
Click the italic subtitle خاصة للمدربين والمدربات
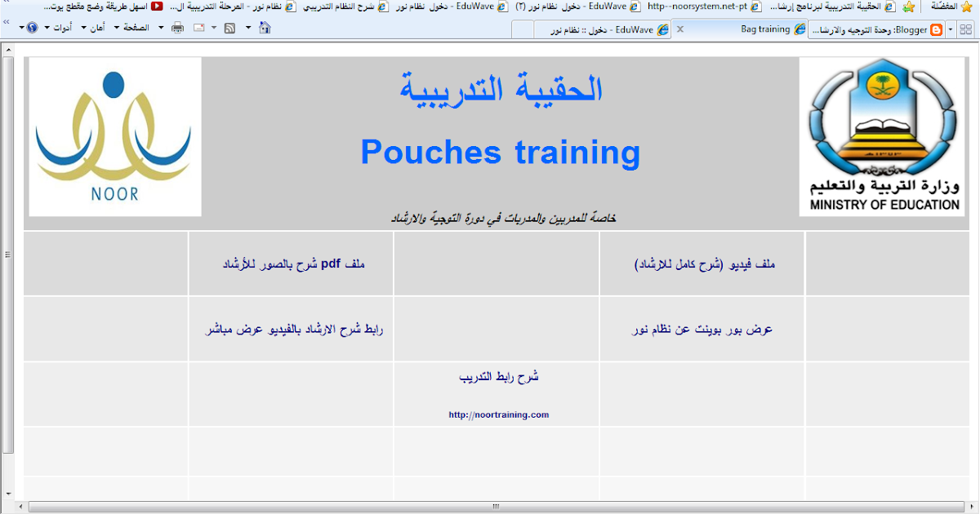(x=503, y=219)
